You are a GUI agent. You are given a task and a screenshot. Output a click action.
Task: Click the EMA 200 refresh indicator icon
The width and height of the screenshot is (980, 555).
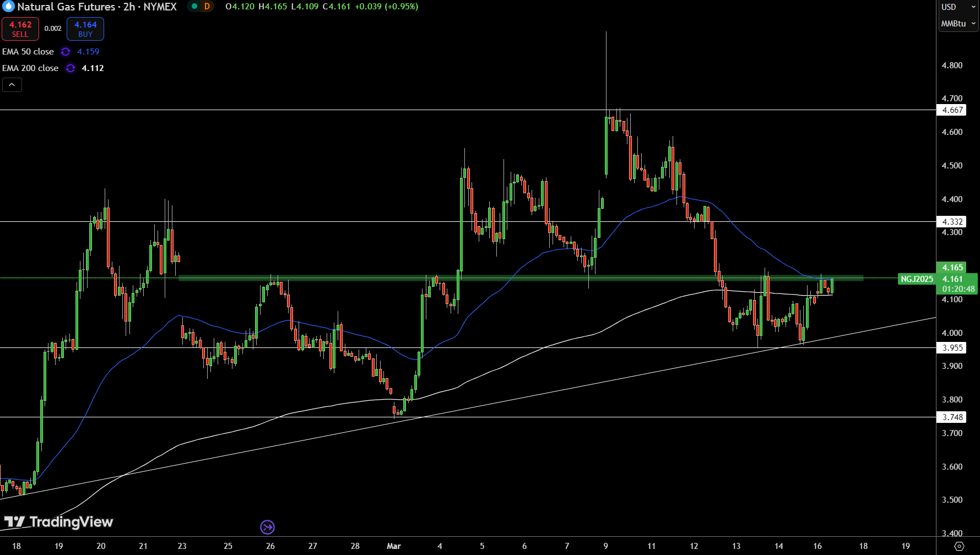pos(71,68)
